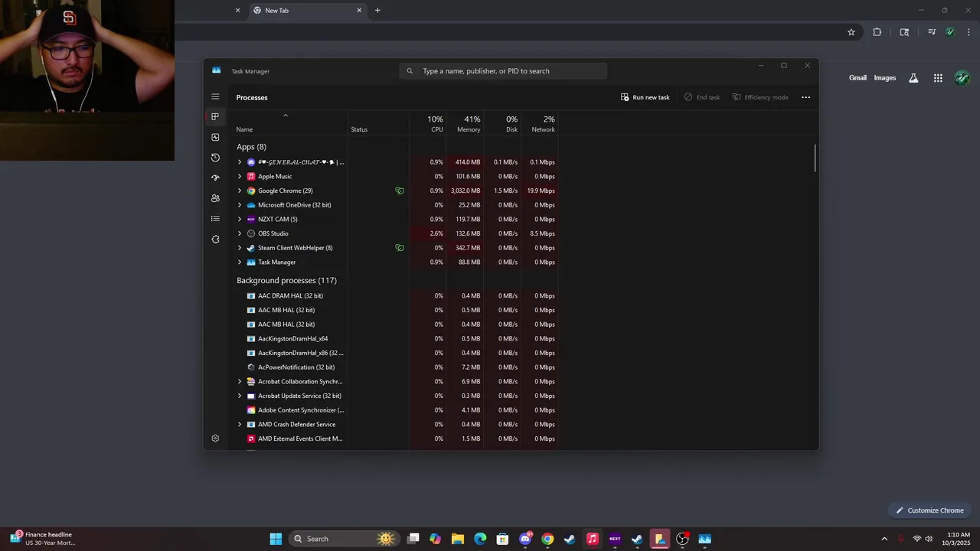980x551 pixels.
Task: Open File Explorer from the taskbar
Action: pos(457,539)
